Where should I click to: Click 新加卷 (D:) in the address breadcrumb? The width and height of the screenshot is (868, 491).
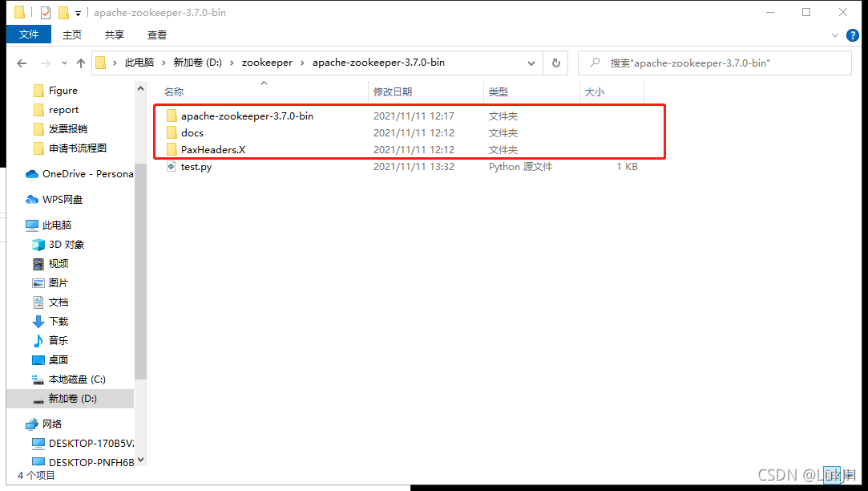pyautogui.click(x=198, y=63)
